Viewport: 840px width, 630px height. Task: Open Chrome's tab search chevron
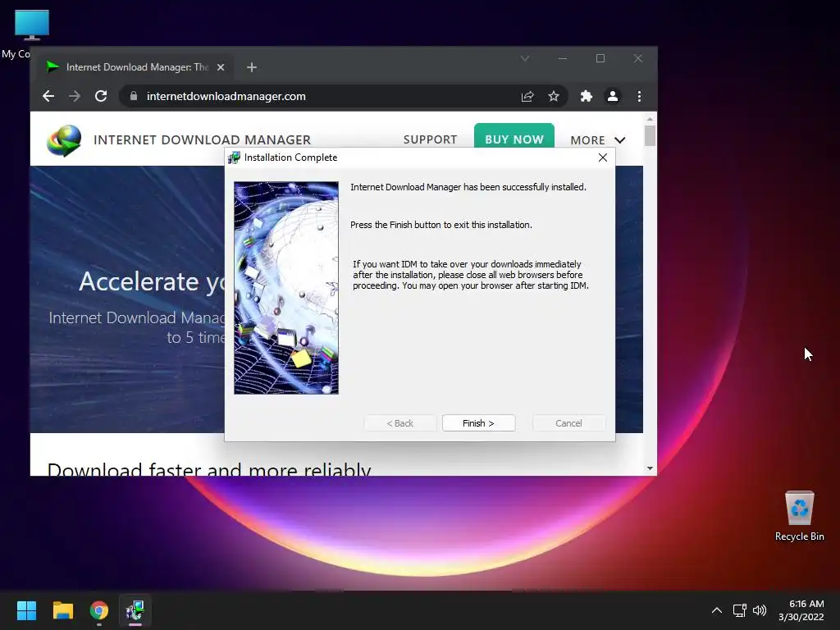point(525,58)
